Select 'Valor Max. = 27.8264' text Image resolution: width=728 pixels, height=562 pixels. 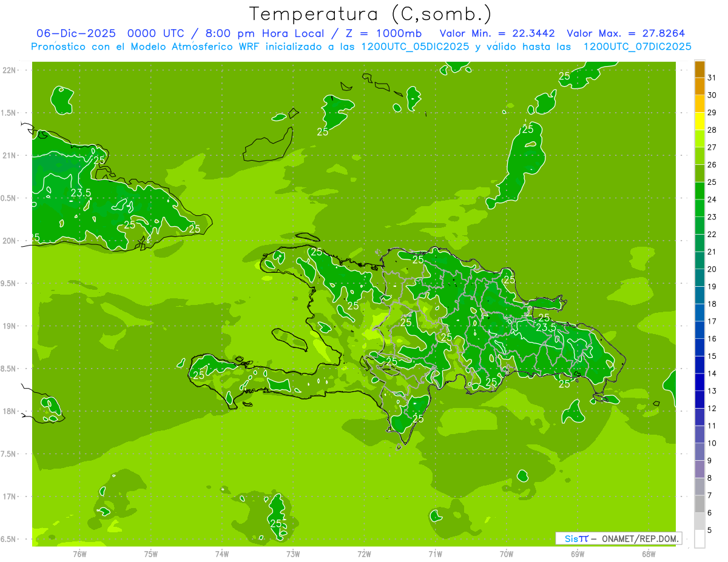coord(627,33)
